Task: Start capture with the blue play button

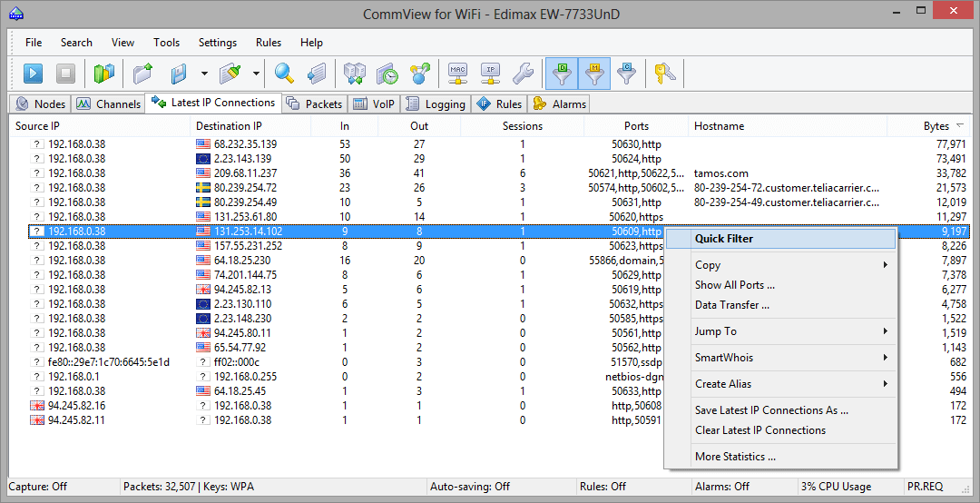Action: (x=34, y=74)
